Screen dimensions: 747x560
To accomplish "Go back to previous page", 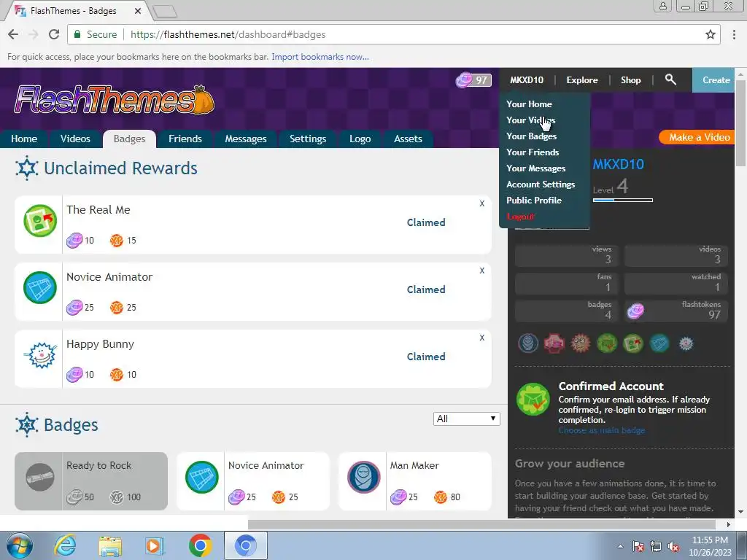I will pyautogui.click(x=13, y=34).
